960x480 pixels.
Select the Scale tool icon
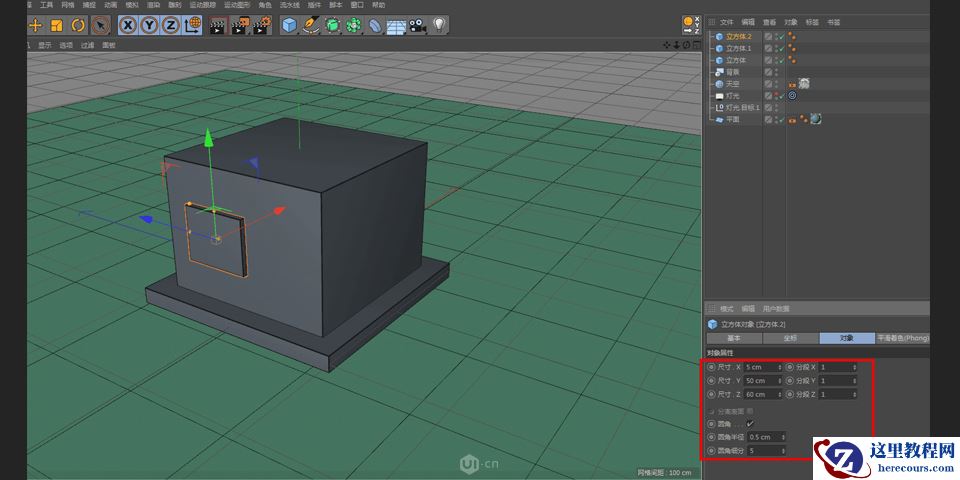(x=56, y=25)
